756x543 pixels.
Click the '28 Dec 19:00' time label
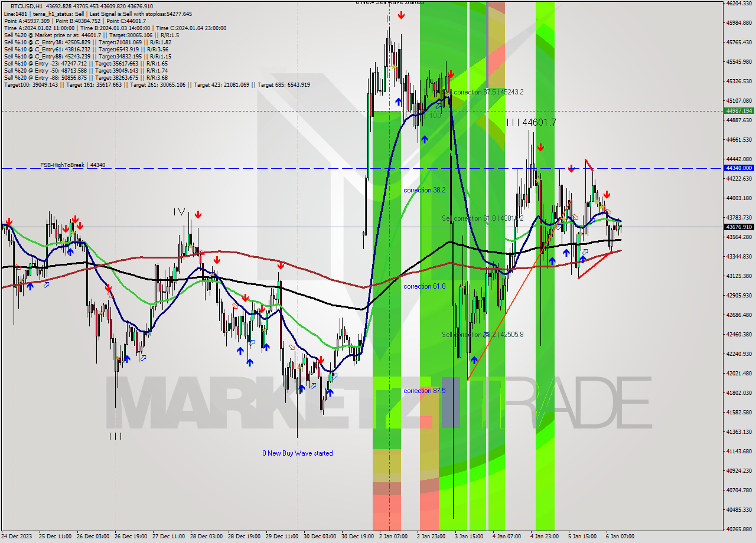point(244,537)
